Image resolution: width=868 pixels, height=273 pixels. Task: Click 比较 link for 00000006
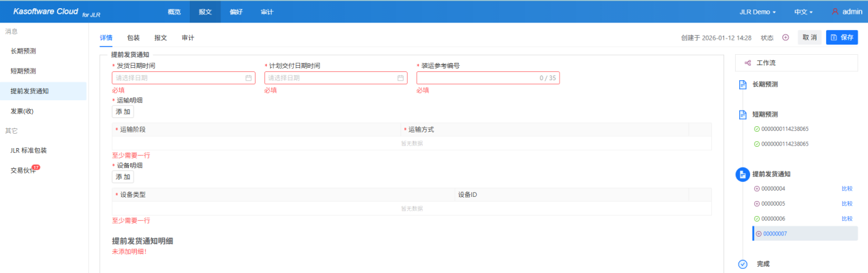pos(847,219)
